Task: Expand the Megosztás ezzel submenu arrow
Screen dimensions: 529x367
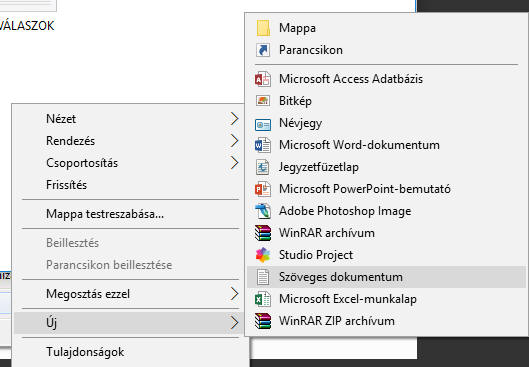Action: coord(234,294)
